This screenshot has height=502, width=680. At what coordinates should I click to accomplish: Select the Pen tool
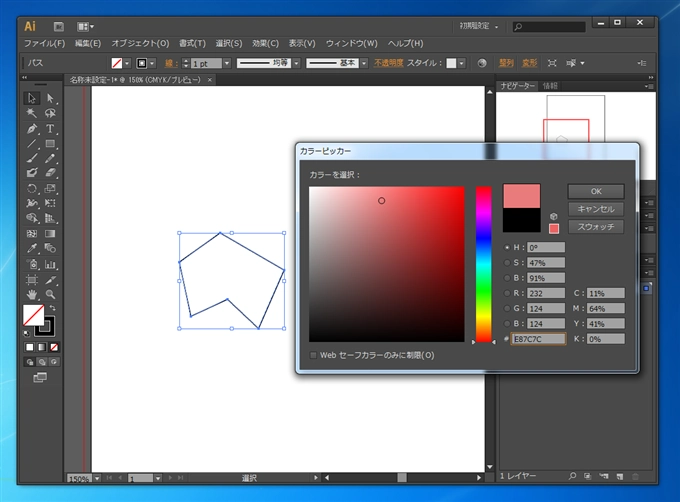(32, 128)
